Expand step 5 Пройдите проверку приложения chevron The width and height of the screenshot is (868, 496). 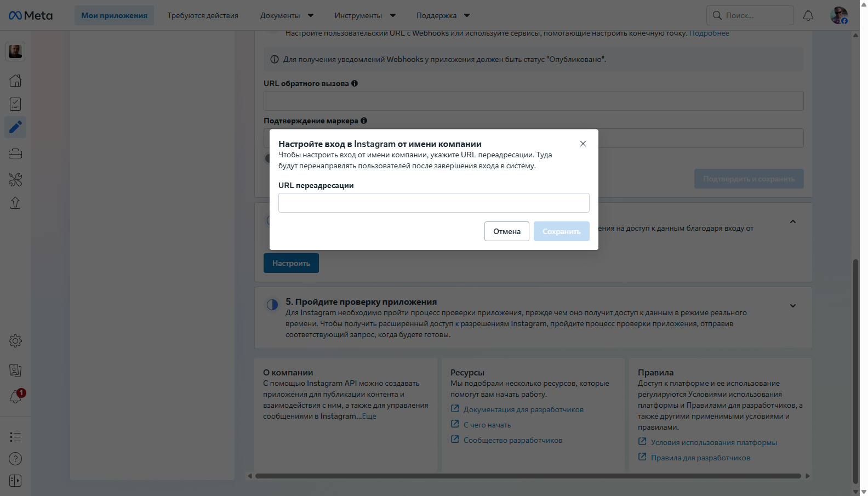[x=793, y=306]
